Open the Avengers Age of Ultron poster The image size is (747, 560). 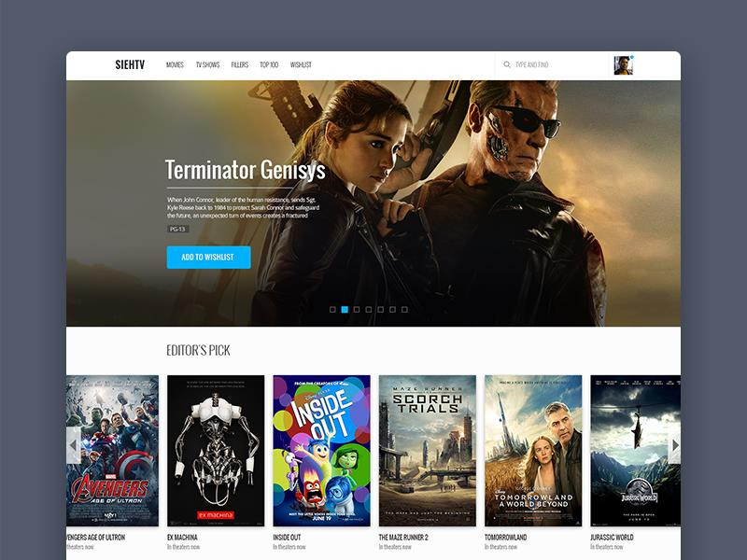pos(112,451)
